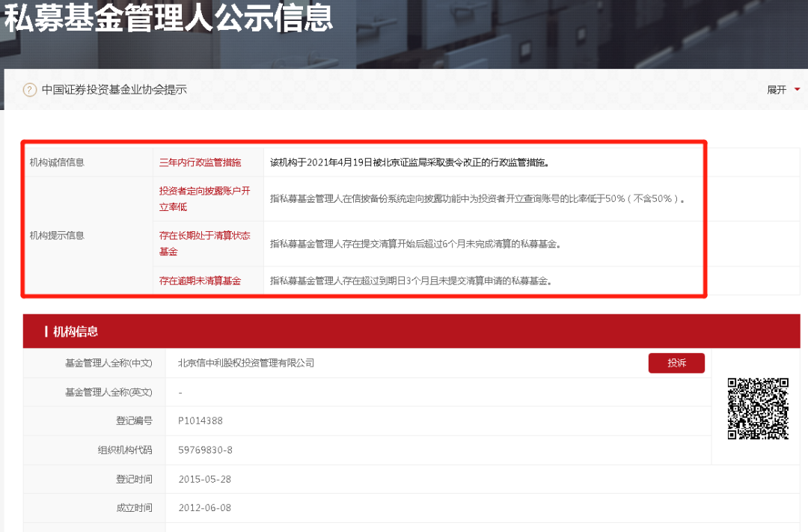
Task: Click the 基金管理人全称(中文) label
Action: click(x=108, y=363)
